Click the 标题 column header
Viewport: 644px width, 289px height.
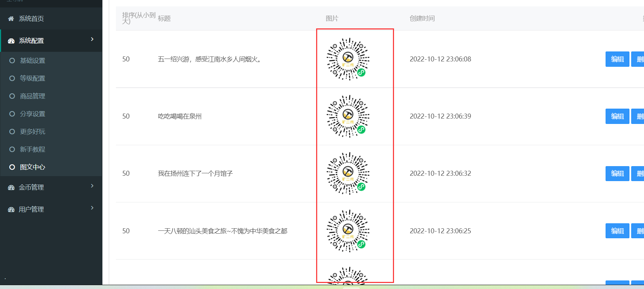point(164,18)
